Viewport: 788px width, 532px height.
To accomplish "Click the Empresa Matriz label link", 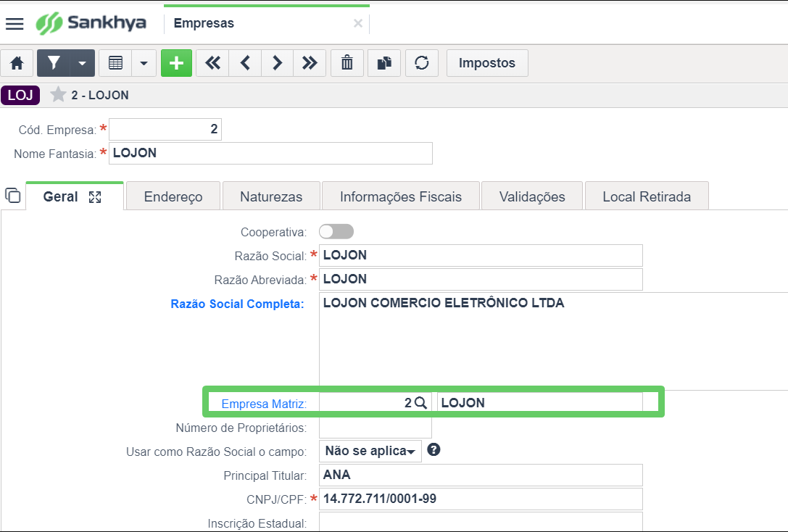I will coord(264,404).
